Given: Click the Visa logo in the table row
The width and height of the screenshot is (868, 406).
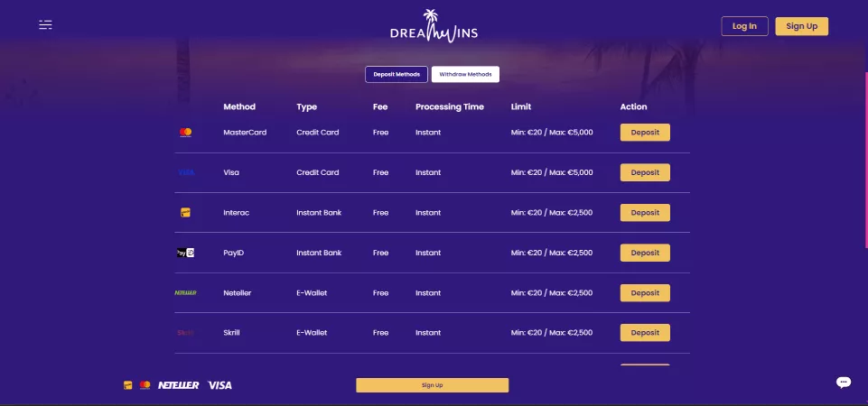Looking at the screenshot, I should pyautogui.click(x=185, y=172).
